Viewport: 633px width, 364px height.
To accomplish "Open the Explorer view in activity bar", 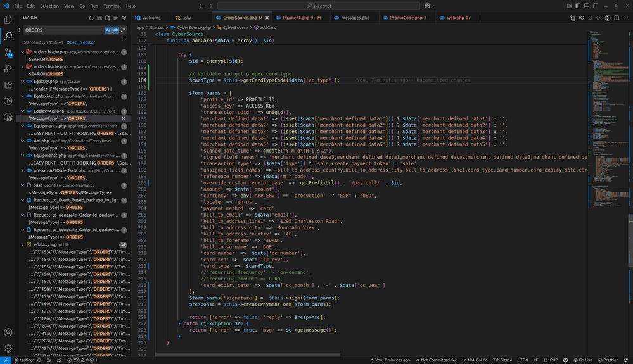I will coord(8,20).
